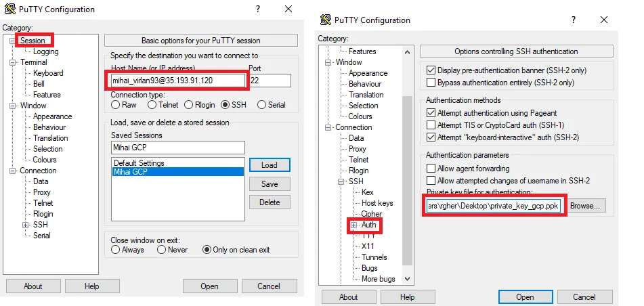The image size is (644, 306).
Task: Click the Port input field
Action: [270, 81]
